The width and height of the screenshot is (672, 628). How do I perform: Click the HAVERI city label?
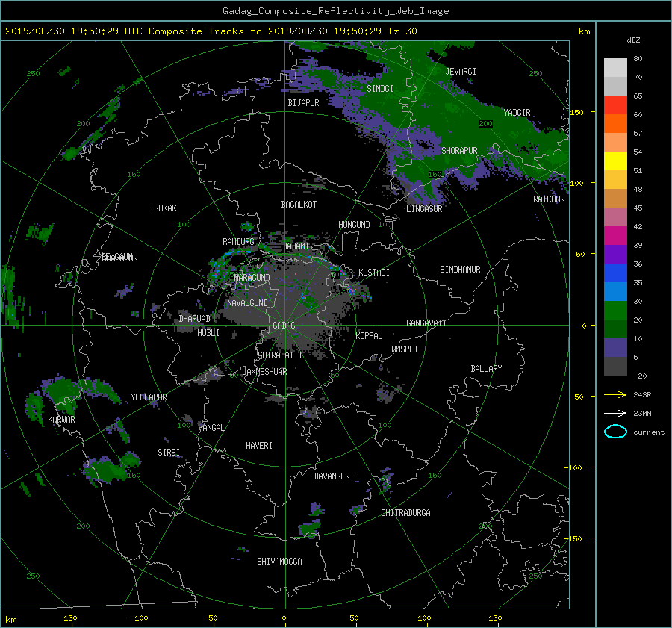(259, 446)
